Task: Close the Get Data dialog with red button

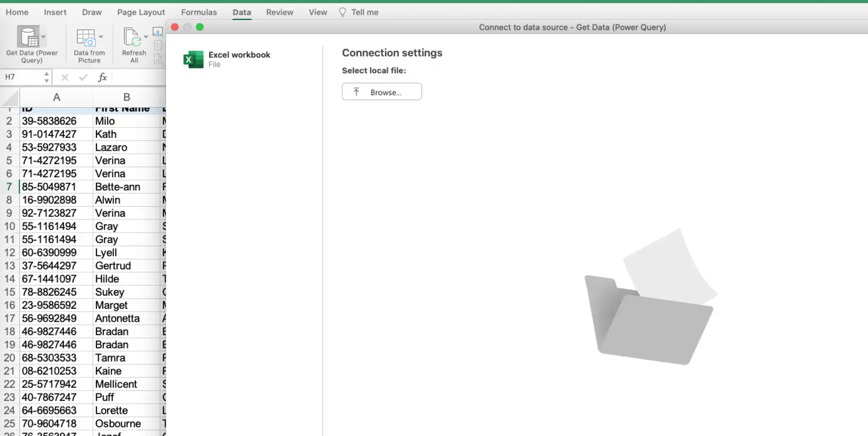Action: (175, 27)
